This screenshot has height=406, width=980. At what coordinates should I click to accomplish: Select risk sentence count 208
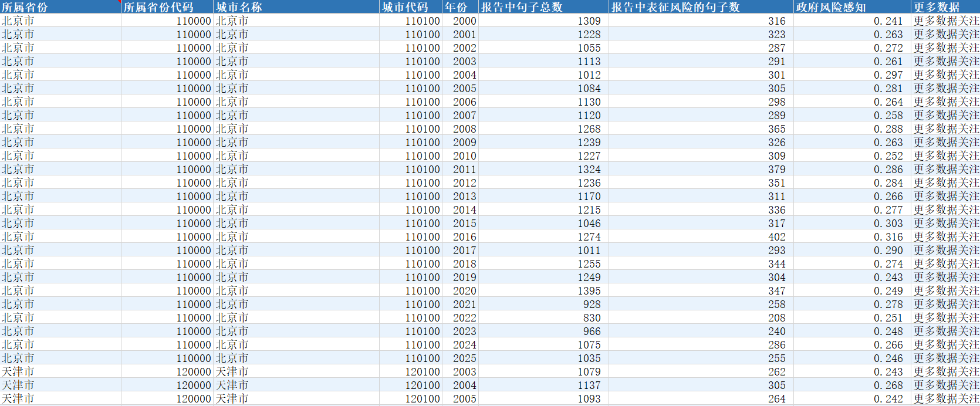pos(777,317)
